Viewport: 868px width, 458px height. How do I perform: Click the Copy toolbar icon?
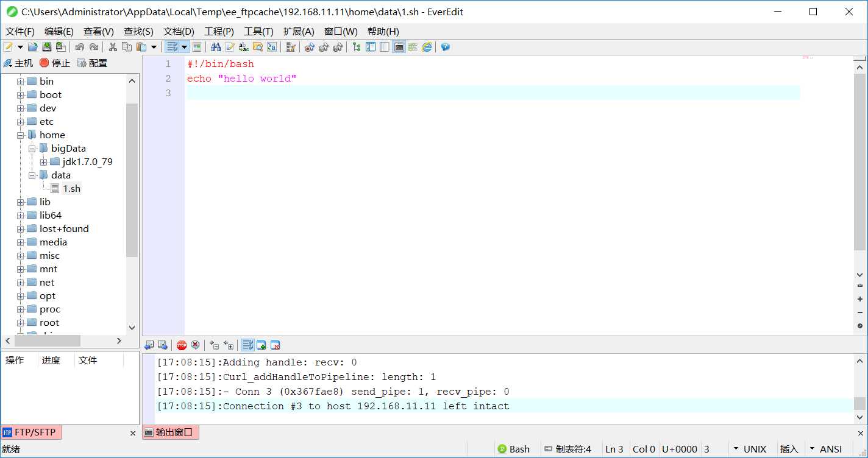coord(127,47)
